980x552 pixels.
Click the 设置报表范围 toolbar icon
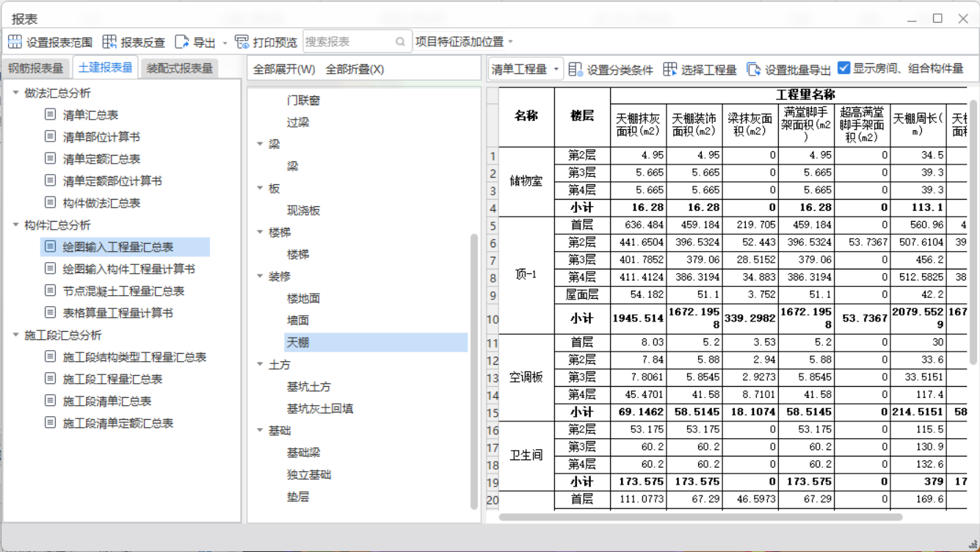tap(15, 42)
